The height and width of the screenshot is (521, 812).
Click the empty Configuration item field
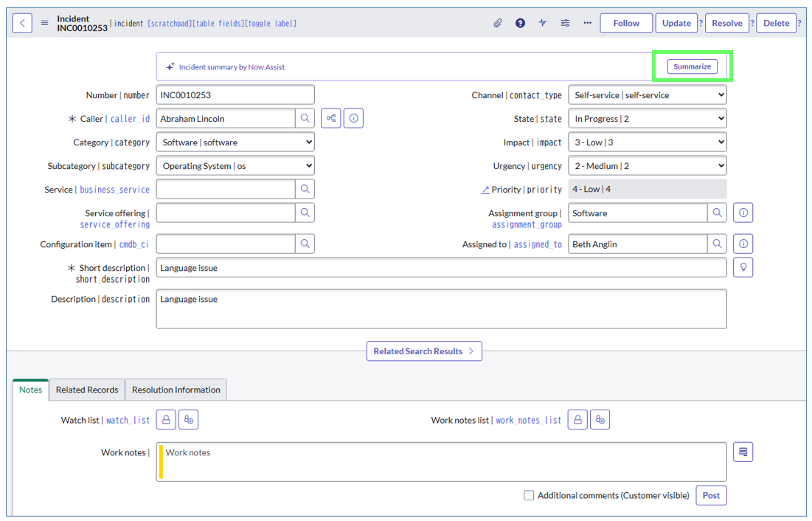226,244
